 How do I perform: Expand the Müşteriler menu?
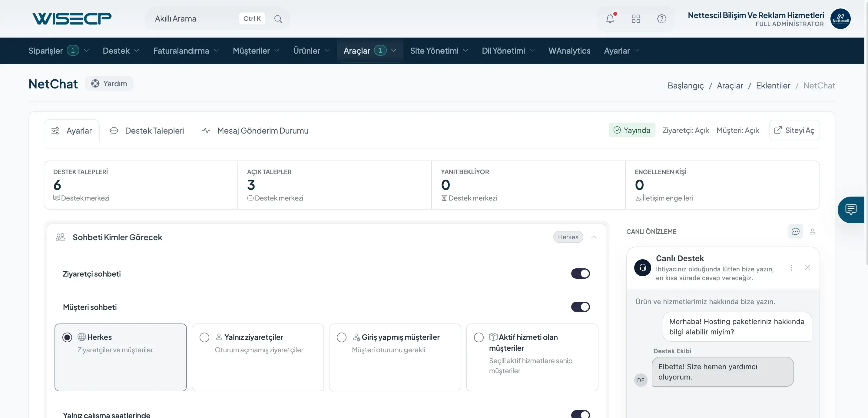pos(256,51)
